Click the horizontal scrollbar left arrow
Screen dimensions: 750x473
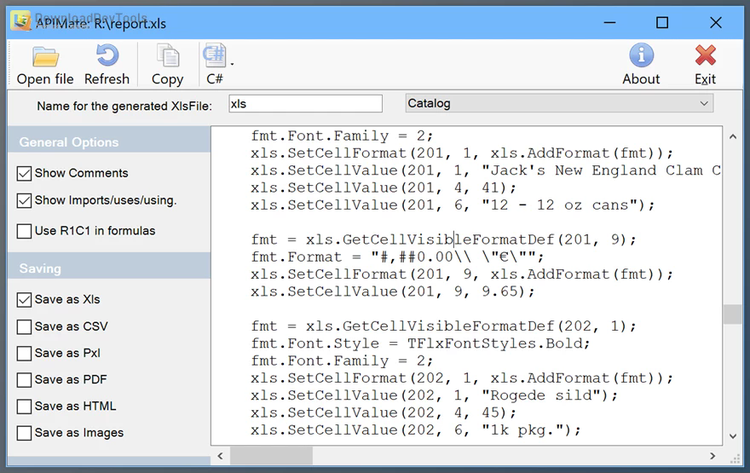[x=220, y=456]
